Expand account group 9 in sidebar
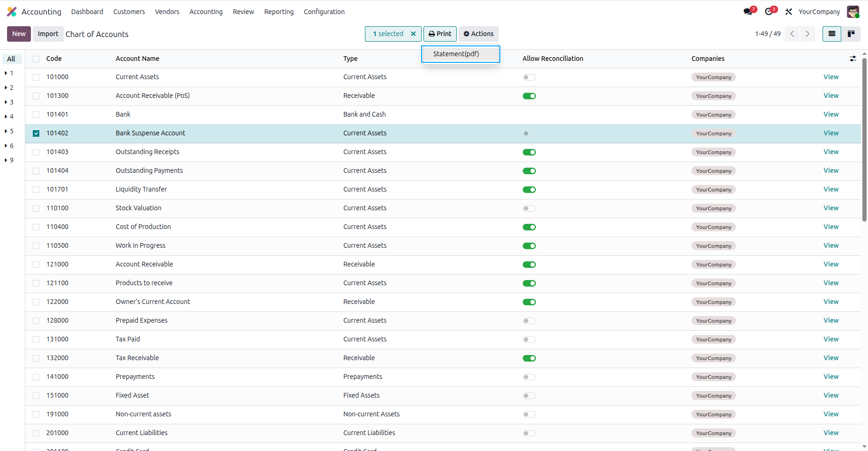Screen dimensions: 868x451 [9, 160]
